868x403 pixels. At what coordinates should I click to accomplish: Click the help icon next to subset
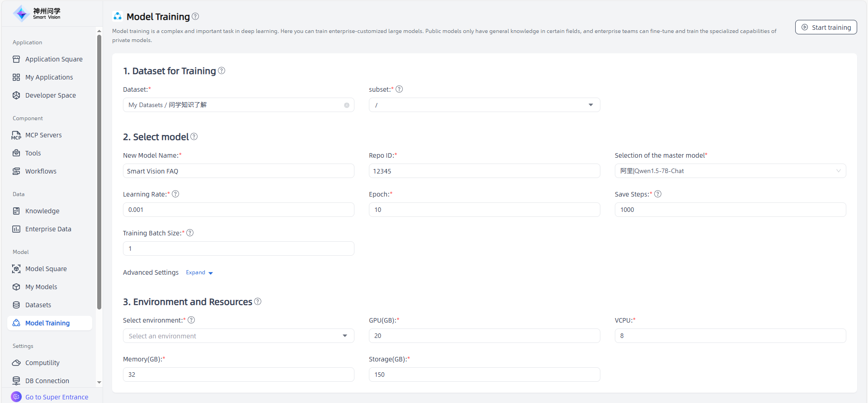(x=399, y=89)
